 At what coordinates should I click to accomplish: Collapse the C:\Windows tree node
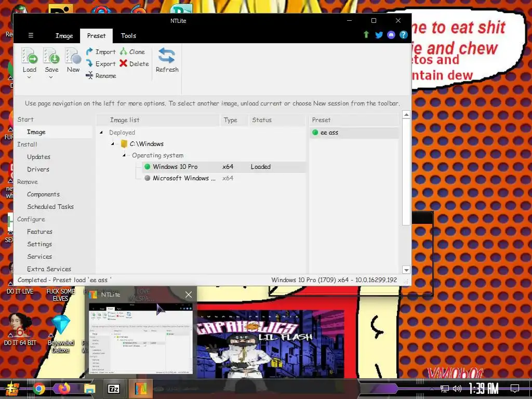[x=112, y=144]
